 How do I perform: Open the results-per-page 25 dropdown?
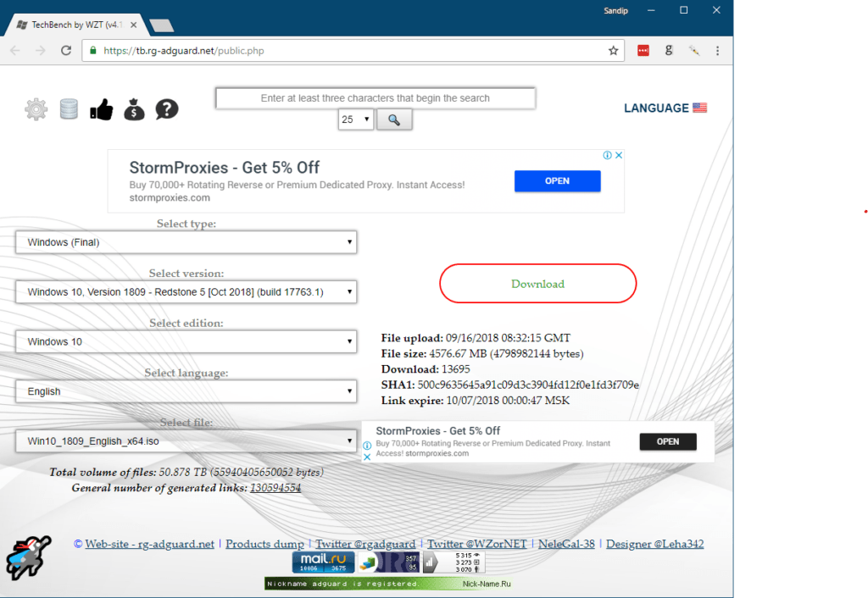355,119
